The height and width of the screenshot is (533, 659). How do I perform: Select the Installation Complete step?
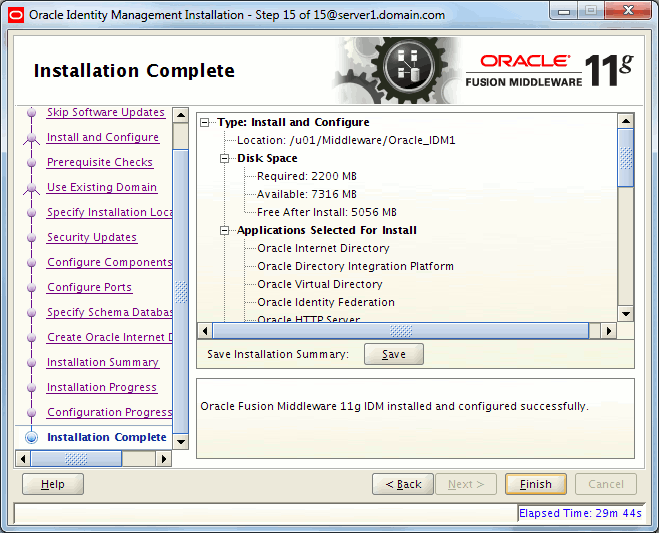(107, 437)
